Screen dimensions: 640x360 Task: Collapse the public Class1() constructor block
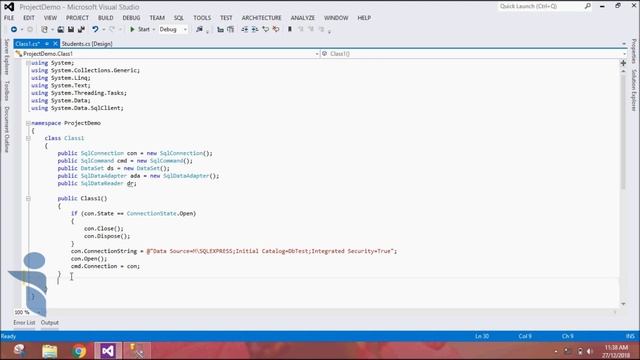(x=28, y=198)
